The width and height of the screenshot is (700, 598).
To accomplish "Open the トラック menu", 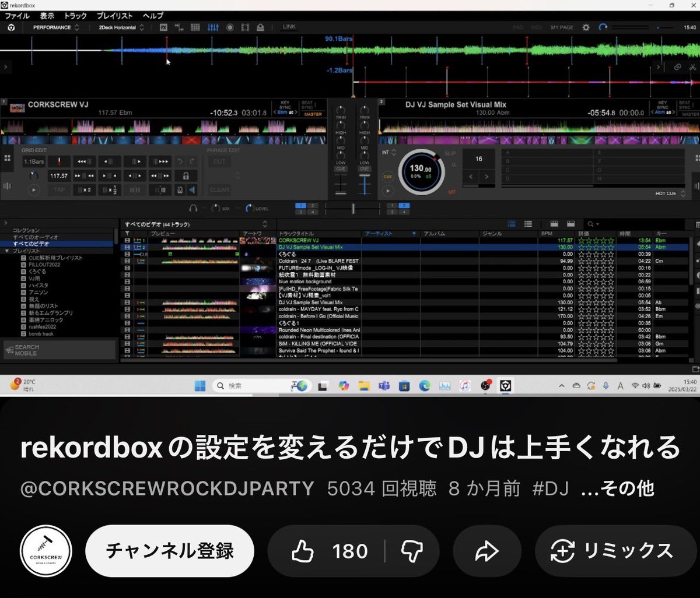I will (75, 16).
